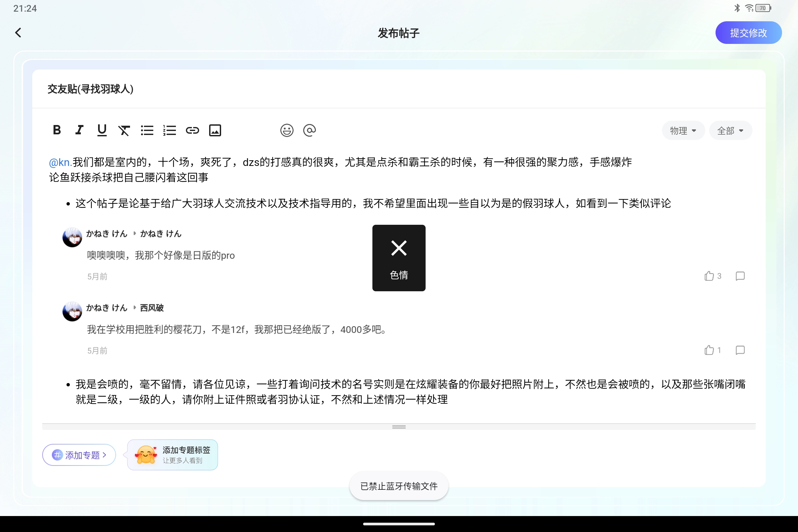This screenshot has width=798, height=532.
Task: Like かねき けん's first comment
Action: tap(709, 276)
